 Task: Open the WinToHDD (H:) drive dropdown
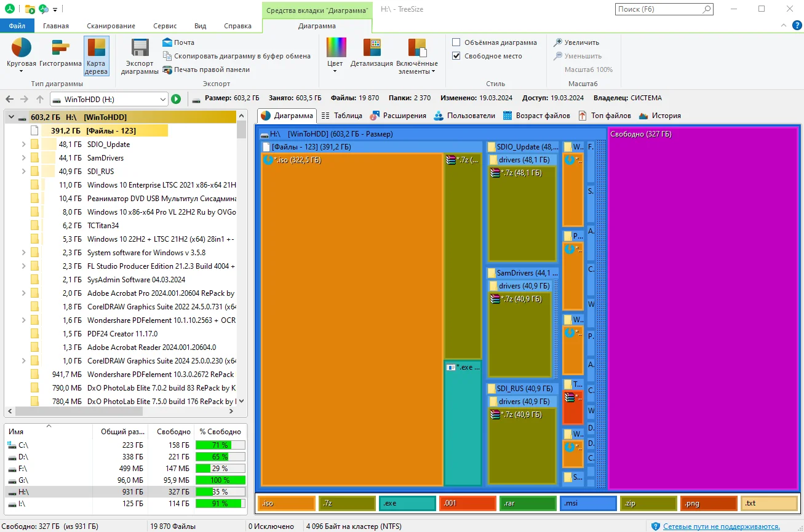162,99
